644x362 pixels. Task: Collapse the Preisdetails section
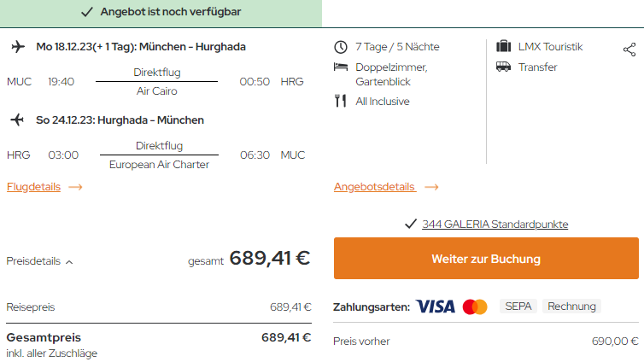pos(39,261)
